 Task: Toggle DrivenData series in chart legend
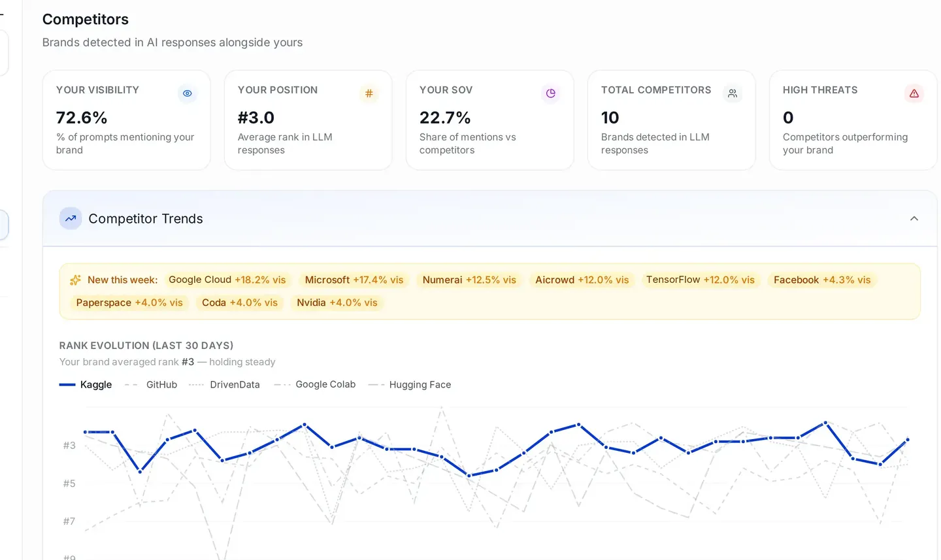tap(224, 385)
